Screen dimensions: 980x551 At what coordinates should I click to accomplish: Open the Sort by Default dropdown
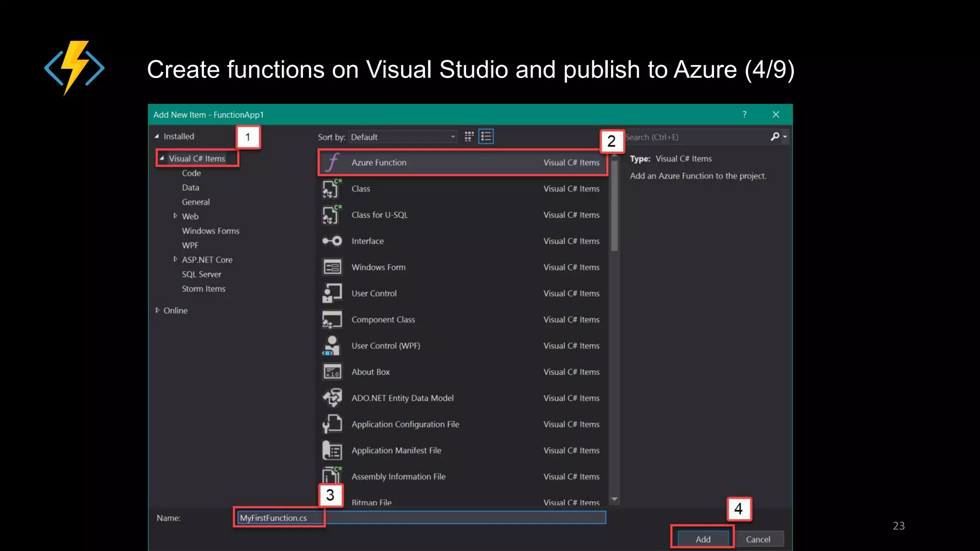[402, 137]
